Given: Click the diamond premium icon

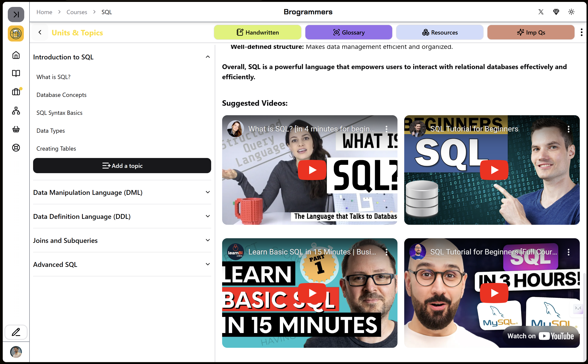Looking at the screenshot, I should tap(556, 12).
